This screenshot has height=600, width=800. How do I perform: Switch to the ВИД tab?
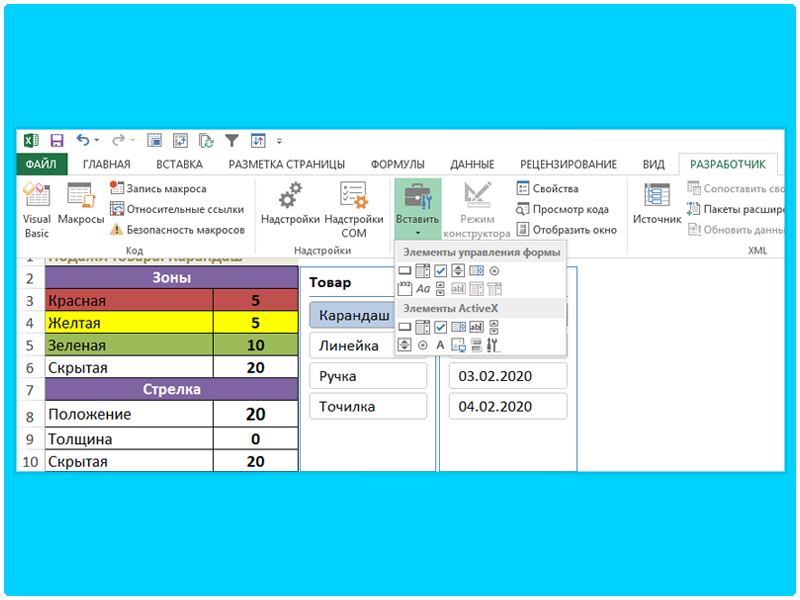[x=653, y=164]
